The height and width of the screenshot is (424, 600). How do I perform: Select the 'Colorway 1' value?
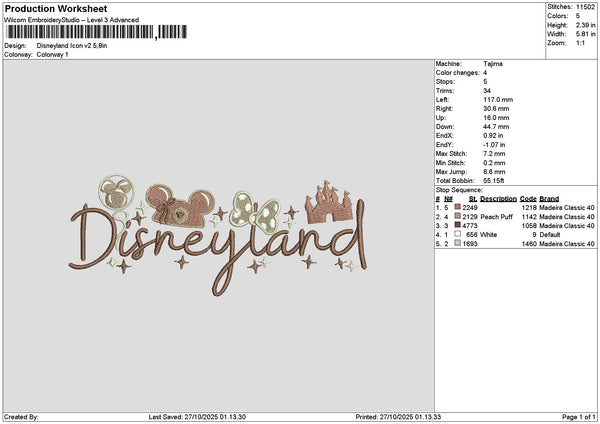click(x=52, y=55)
